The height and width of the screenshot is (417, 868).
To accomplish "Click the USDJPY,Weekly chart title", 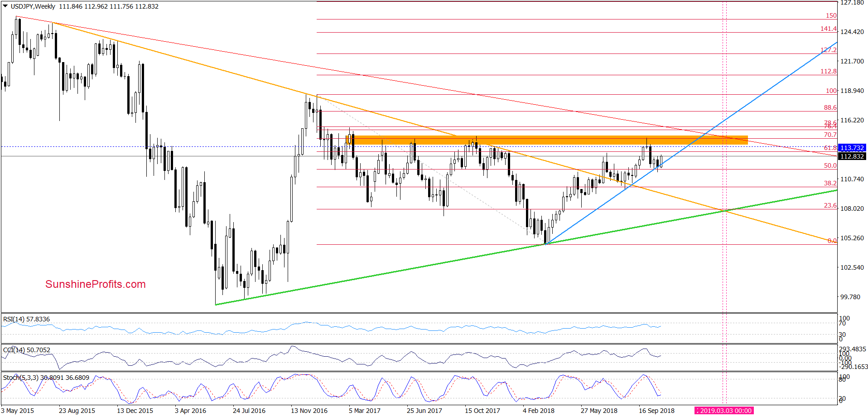I will point(33,6).
